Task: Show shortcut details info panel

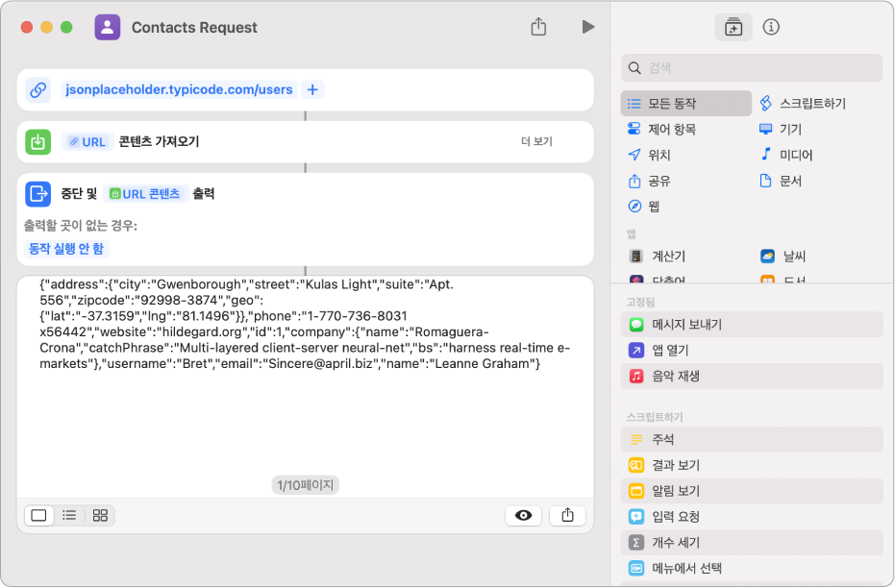Action: point(771,27)
